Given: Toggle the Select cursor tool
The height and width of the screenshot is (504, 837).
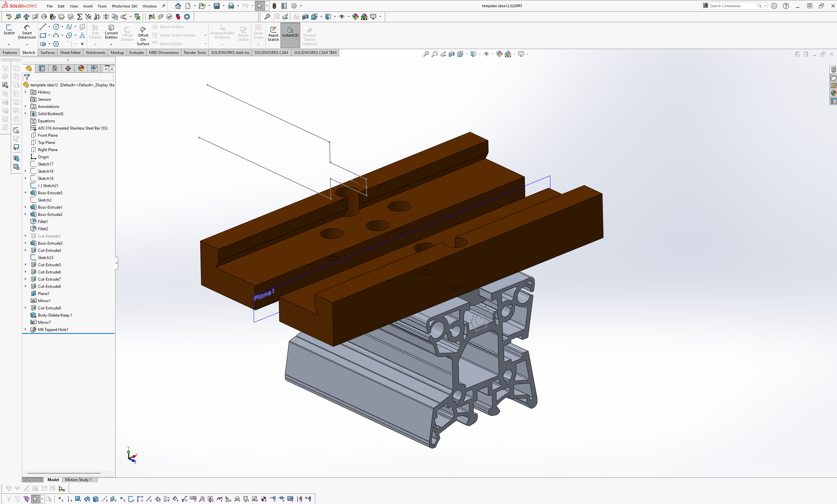Looking at the screenshot, I should pyautogui.click(x=260, y=6).
